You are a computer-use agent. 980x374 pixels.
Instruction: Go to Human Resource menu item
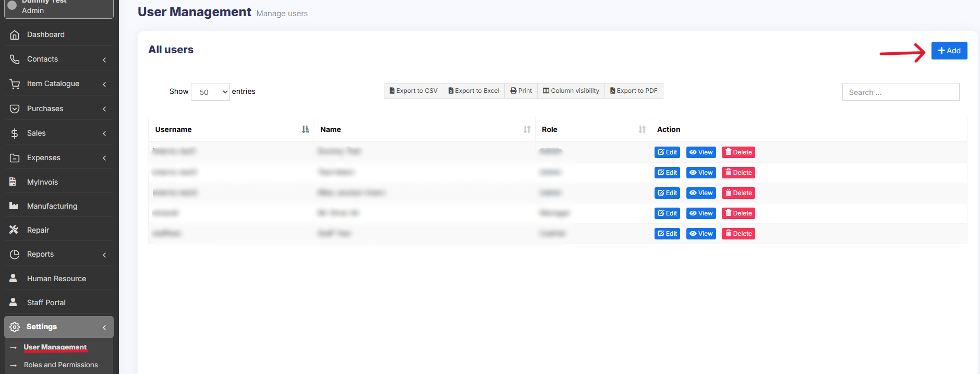(56, 279)
